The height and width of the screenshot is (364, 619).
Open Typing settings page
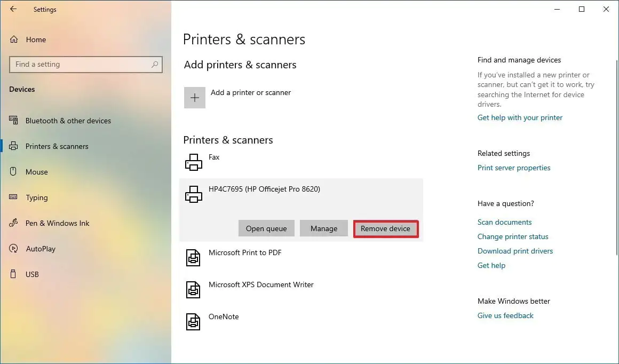[x=36, y=197]
